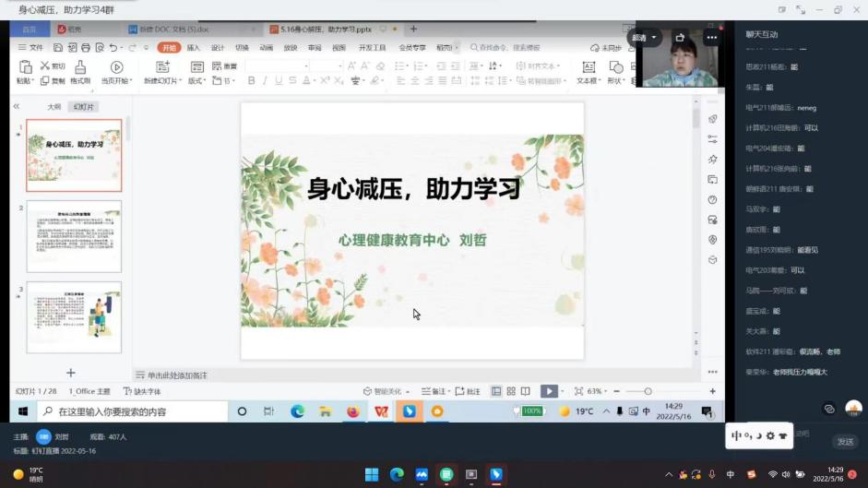Image resolution: width=868 pixels, height=488 pixels.
Task: Open Microsoft Edge on the bottom taskbar
Action: (397, 475)
